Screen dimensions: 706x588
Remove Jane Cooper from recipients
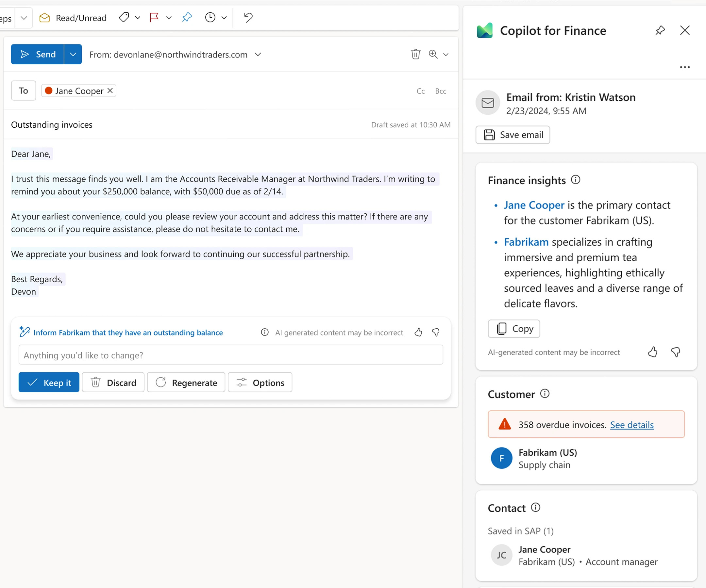(x=110, y=91)
